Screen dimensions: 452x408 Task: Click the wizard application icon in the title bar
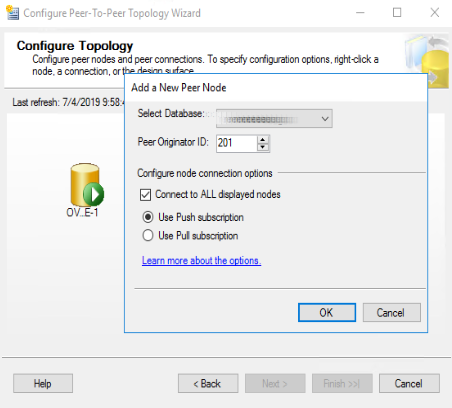coord(12,13)
